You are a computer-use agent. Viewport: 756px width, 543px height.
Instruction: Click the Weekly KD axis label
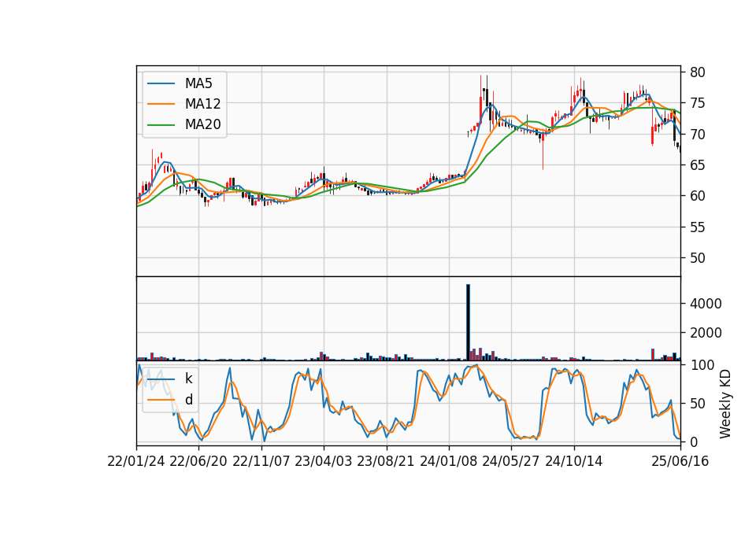point(725,404)
